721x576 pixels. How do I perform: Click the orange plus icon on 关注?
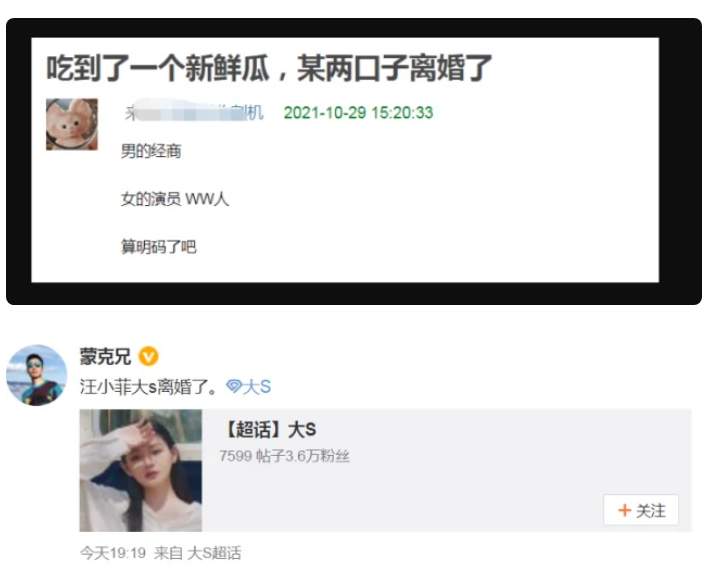pos(624,510)
